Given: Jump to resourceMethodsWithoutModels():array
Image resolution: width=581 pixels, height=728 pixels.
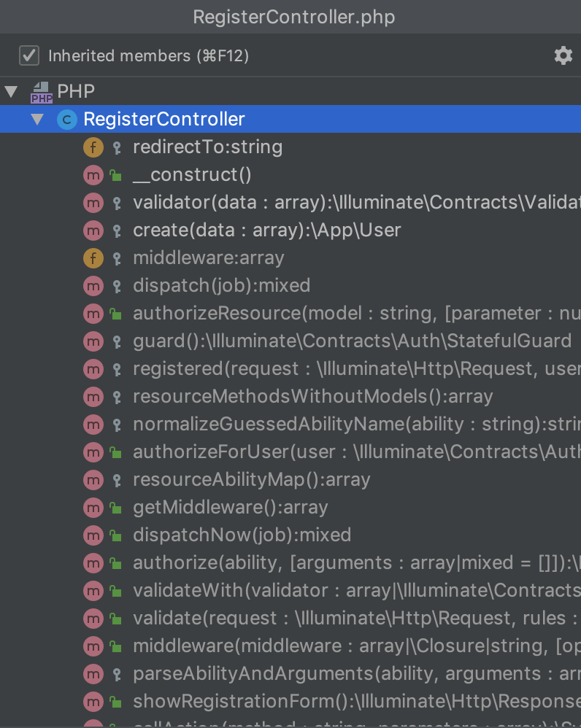Looking at the screenshot, I should click(290, 397).
